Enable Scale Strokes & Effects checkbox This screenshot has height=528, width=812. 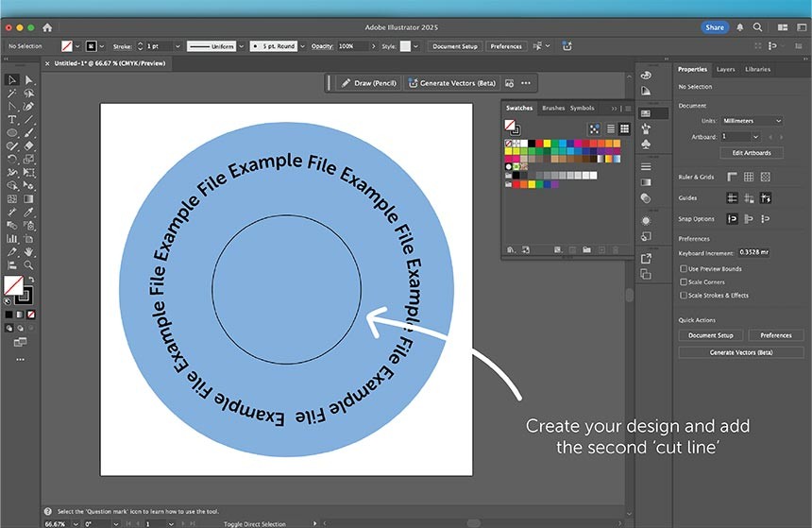[684, 296]
